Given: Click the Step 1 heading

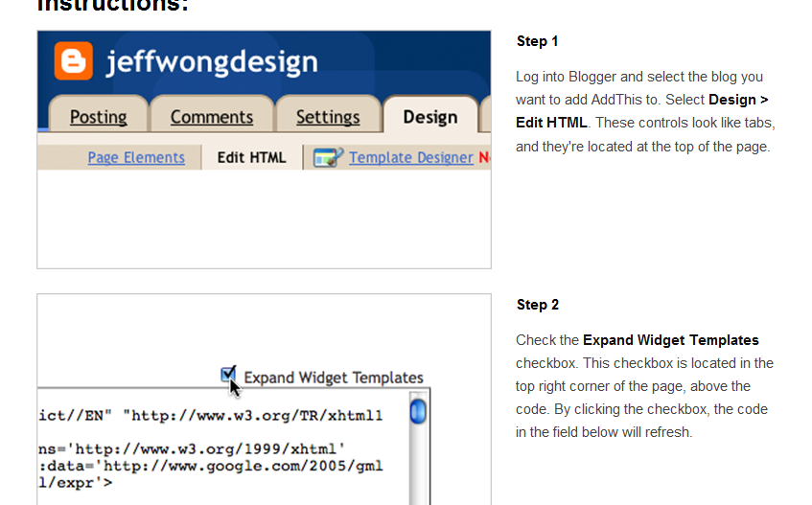Looking at the screenshot, I should (537, 41).
